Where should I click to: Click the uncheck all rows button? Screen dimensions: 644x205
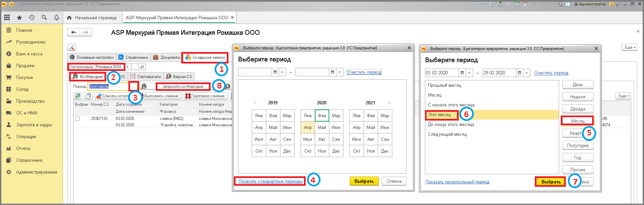[x=88, y=96]
